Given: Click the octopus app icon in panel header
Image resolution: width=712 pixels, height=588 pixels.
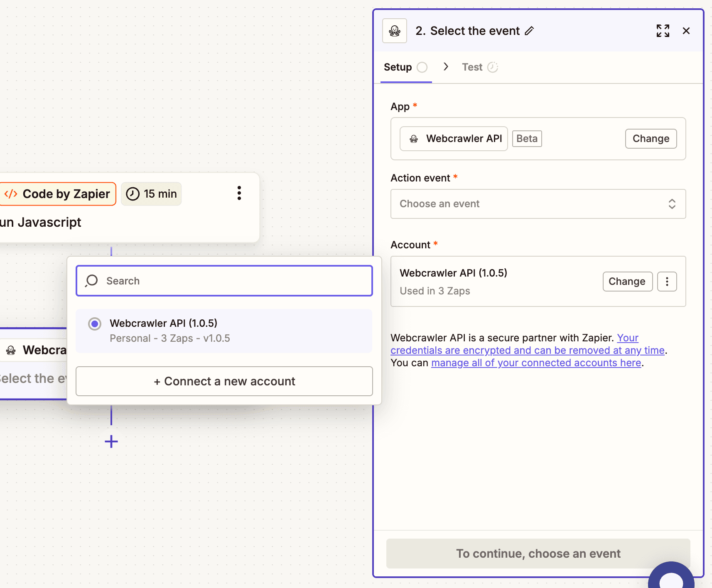Looking at the screenshot, I should tap(394, 30).
